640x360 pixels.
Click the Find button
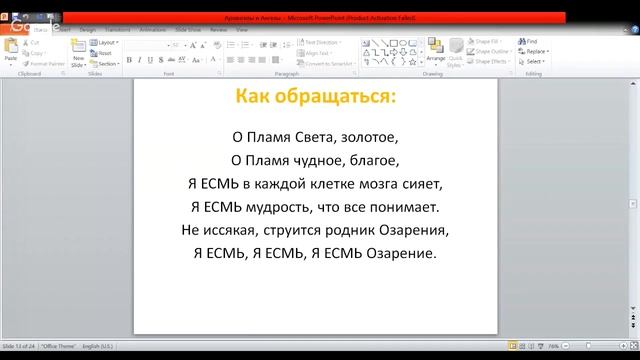tap(528, 41)
